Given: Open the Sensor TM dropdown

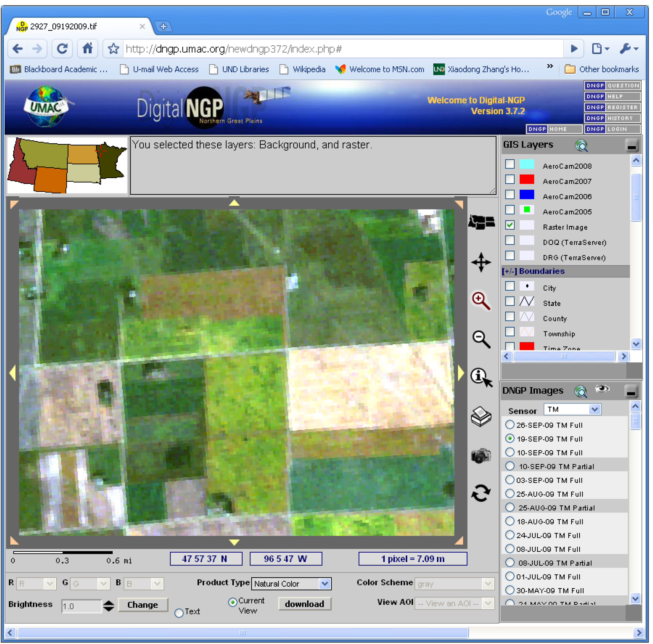Looking at the screenshot, I should point(572,410).
